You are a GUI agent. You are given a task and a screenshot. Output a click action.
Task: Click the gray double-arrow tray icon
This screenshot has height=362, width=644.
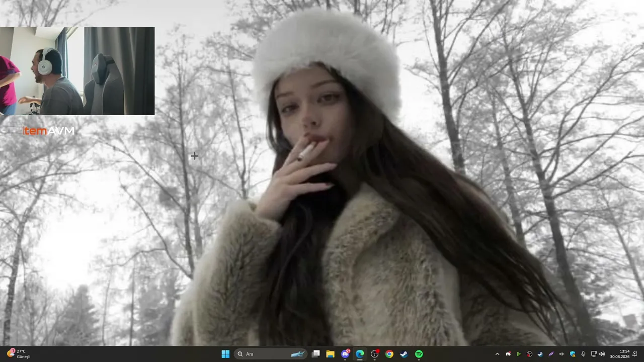[561, 354]
